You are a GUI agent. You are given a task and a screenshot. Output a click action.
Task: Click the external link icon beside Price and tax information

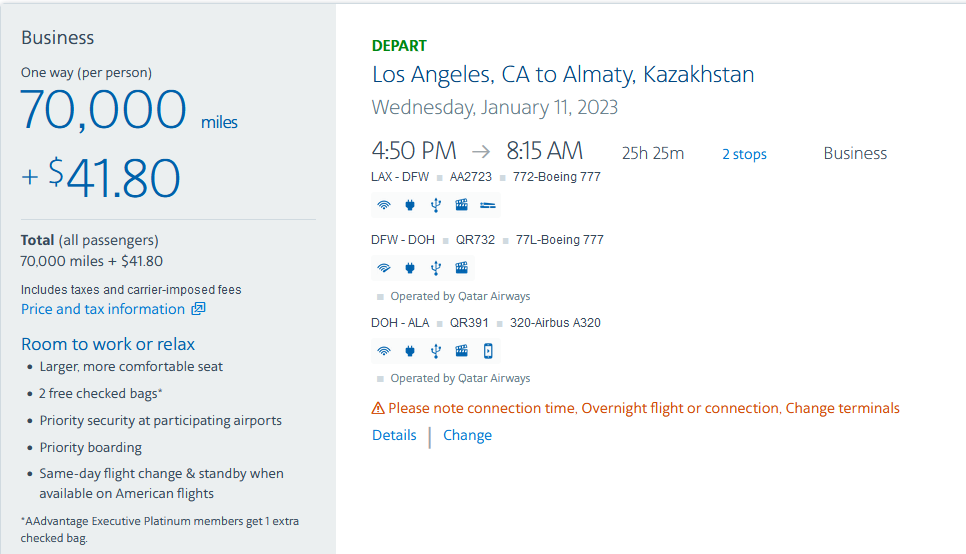pyautogui.click(x=198, y=309)
